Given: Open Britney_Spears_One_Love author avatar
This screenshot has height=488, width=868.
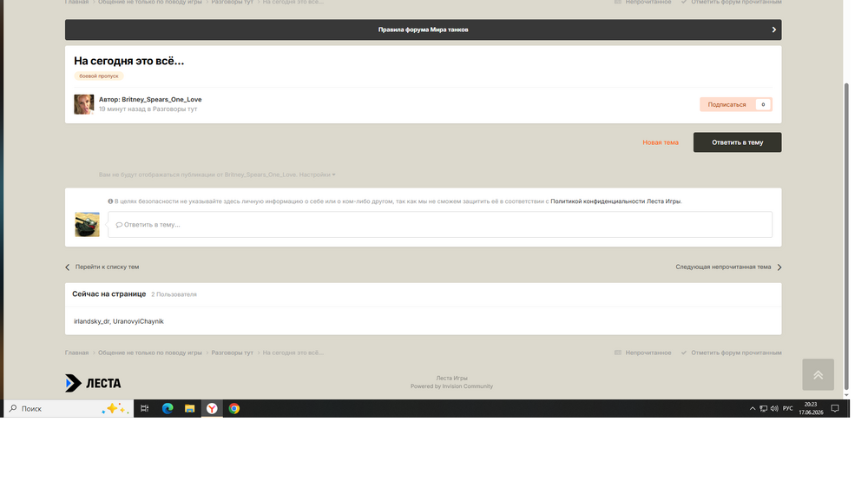Looking at the screenshot, I should click(x=83, y=104).
